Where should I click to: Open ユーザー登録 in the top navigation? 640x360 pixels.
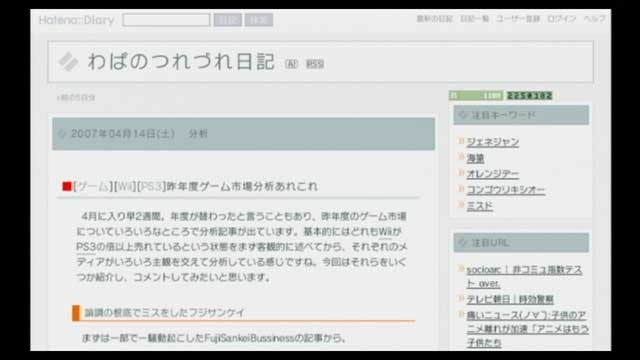point(518,19)
